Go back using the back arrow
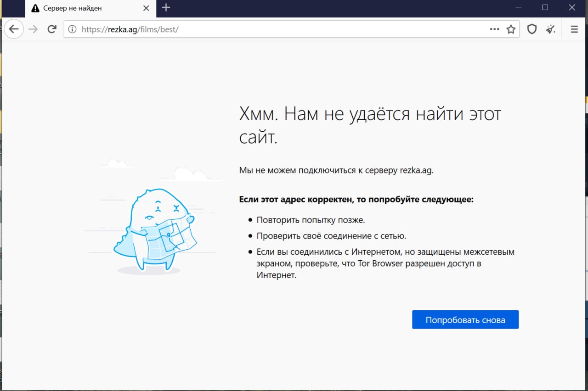The image size is (588, 391). click(x=14, y=29)
